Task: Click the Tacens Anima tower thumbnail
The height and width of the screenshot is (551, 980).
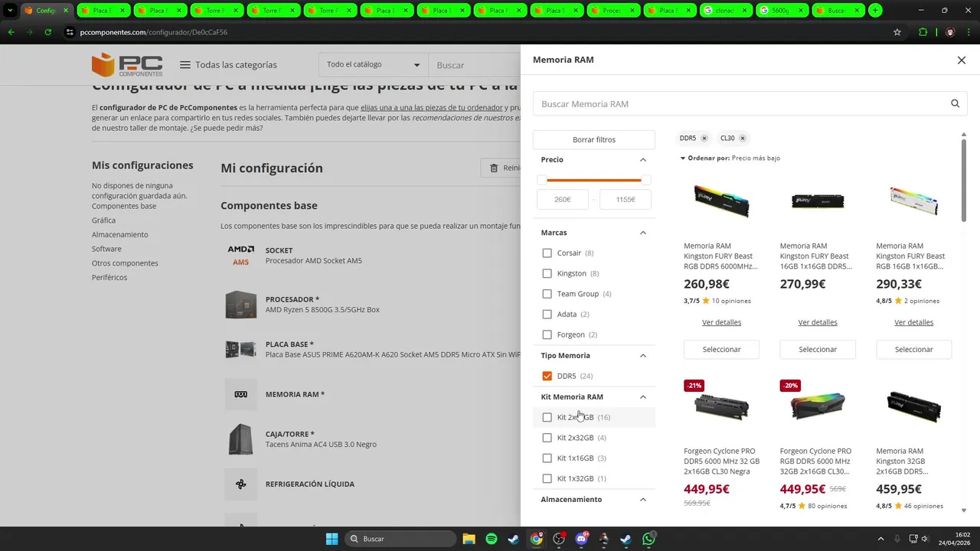Action: (x=240, y=439)
